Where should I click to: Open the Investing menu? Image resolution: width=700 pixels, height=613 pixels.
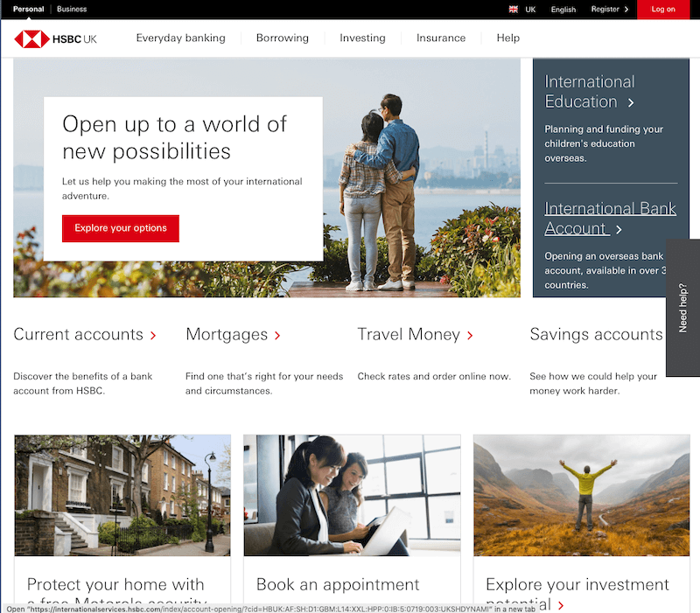(x=362, y=38)
